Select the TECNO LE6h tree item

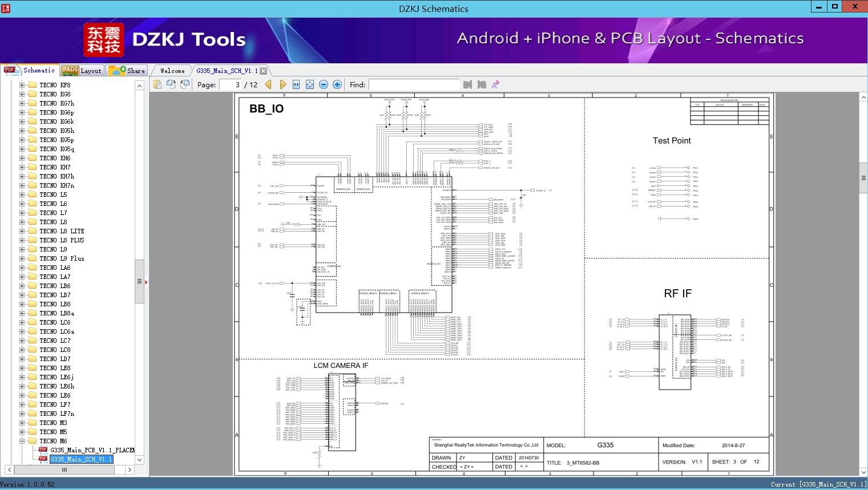coord(56,386)
